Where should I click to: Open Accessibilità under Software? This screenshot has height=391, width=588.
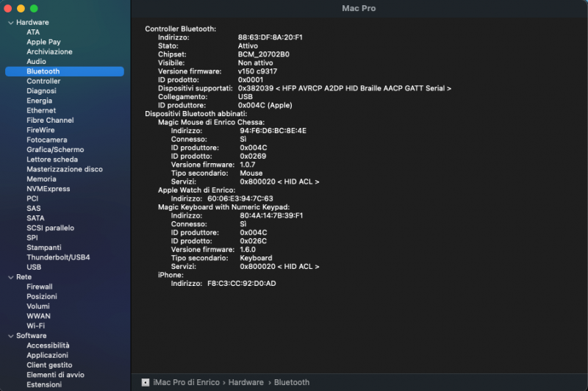48,345
